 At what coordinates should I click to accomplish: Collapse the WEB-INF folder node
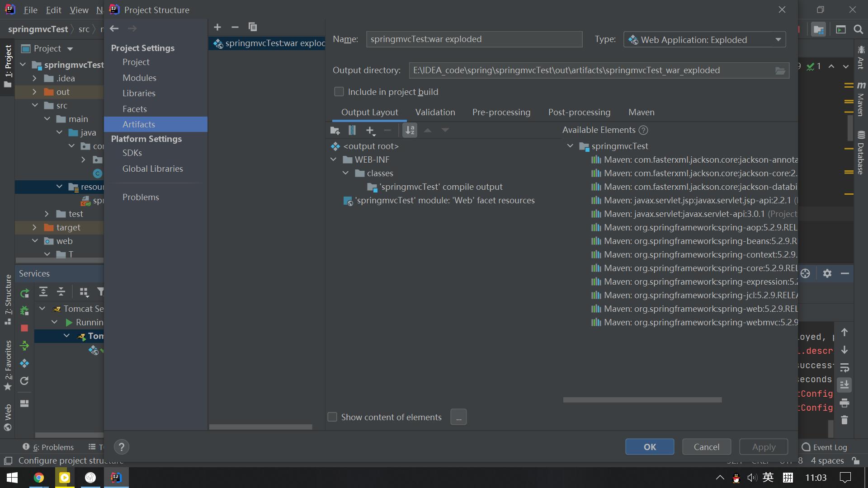pyautogui.click(x=334, y=160)
